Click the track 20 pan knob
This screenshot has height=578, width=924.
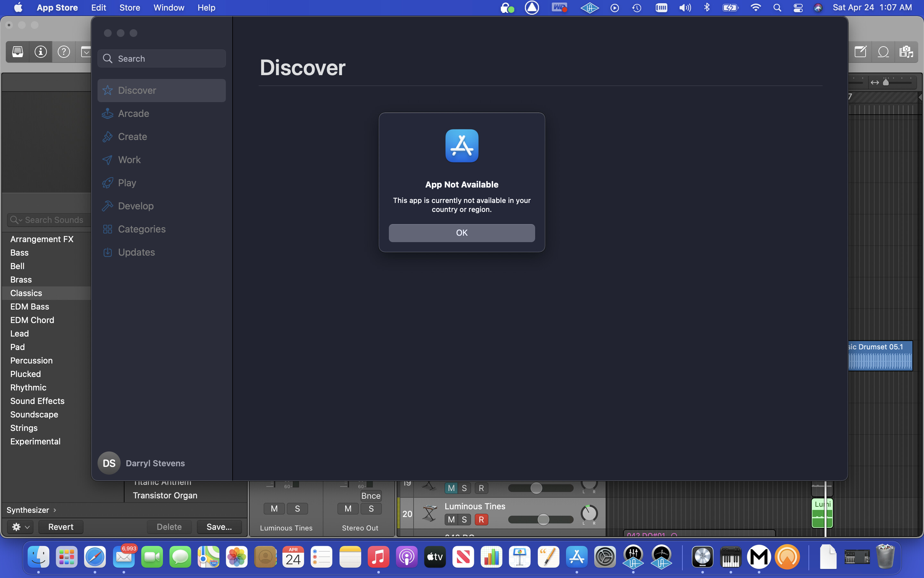tap(589, 513)
